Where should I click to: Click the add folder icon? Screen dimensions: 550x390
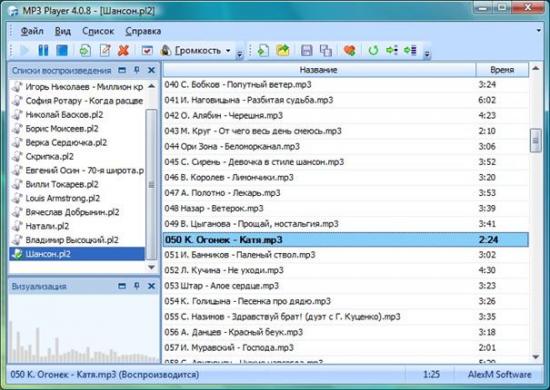coord(283,51)
